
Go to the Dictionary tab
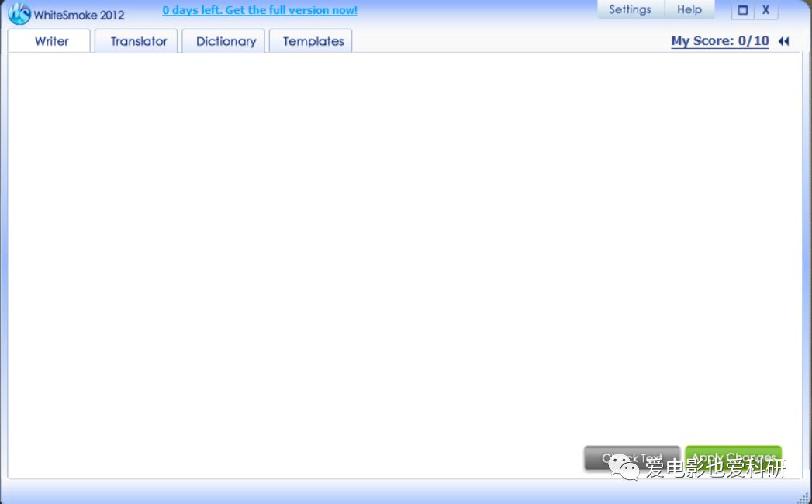tap(223, 41)
